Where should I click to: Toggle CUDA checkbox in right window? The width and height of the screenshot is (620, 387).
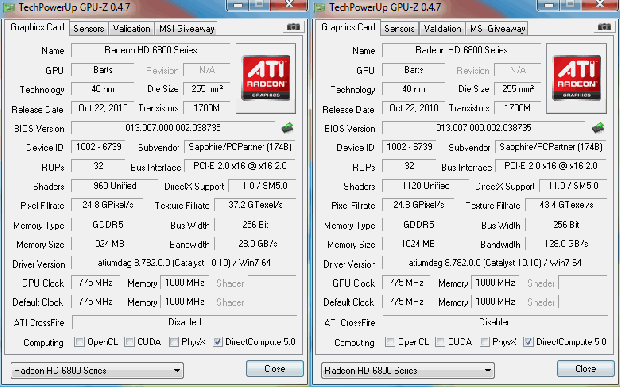[440, 342]
